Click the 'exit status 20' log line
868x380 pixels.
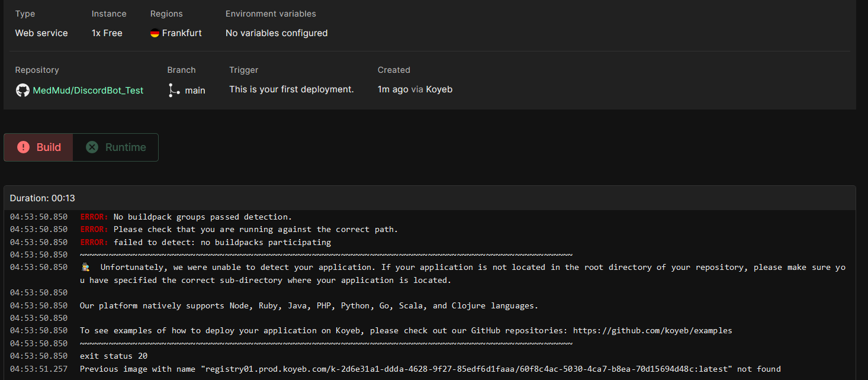[114, 356]
